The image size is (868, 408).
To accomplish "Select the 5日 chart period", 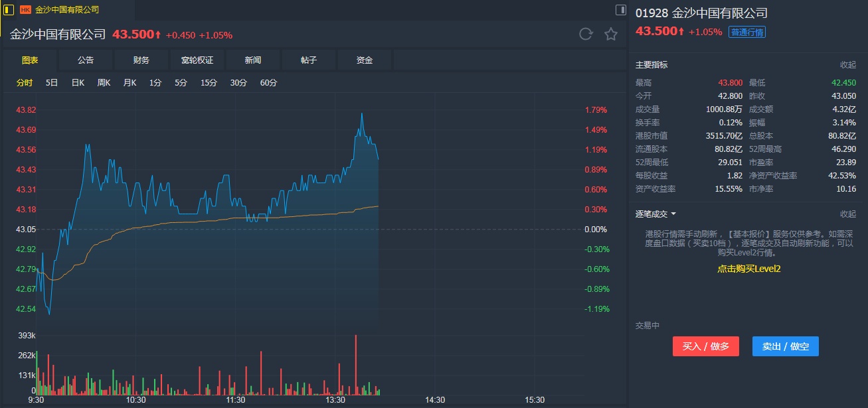I will coord(52,83).
